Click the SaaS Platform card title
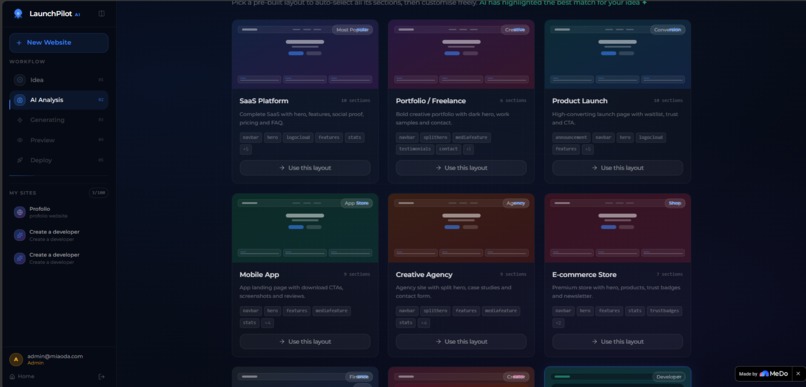This screenshot has width=806, height=387. click(x=264, y=101)
